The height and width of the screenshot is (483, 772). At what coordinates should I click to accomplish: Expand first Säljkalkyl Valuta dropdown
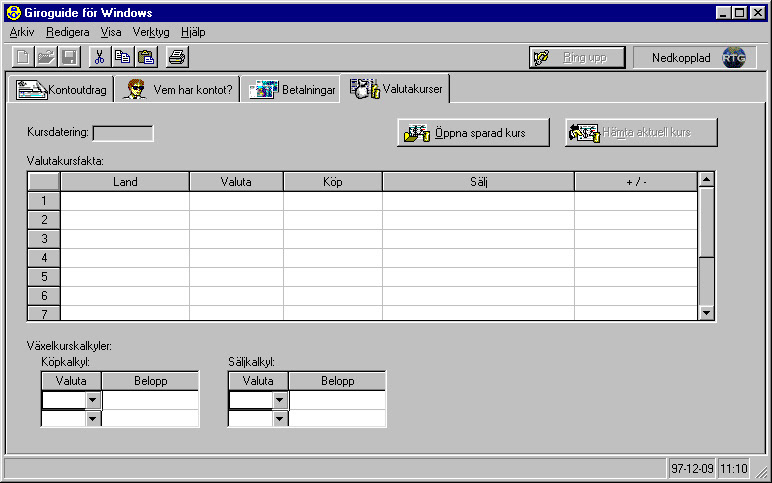click(280, 400)
